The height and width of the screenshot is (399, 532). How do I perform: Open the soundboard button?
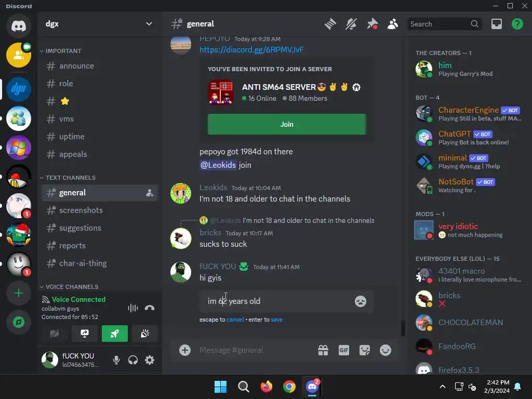coord(145,334)
